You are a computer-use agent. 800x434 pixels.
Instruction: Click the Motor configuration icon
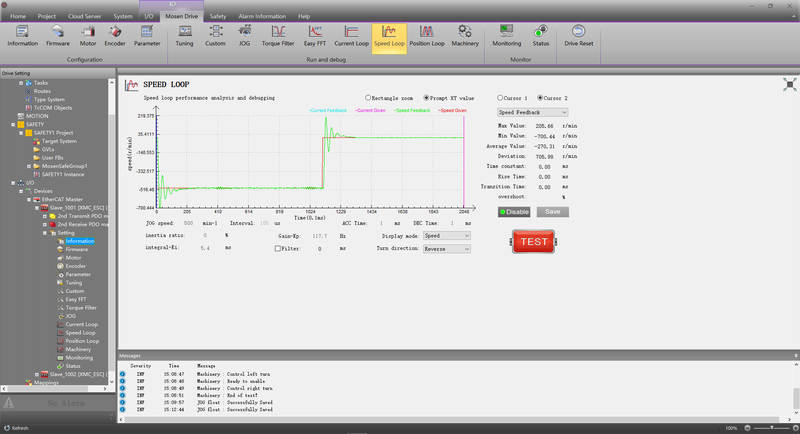point(88,36)
